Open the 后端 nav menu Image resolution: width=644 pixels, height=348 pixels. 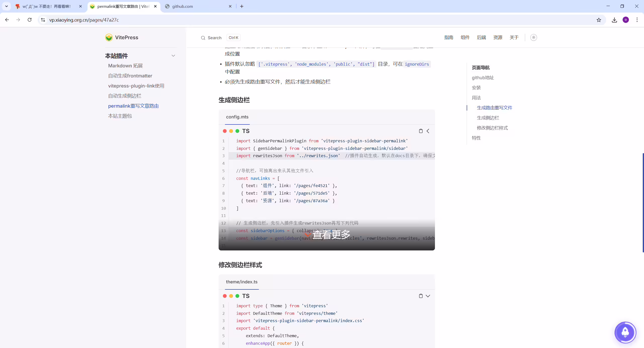click(481, 37)
